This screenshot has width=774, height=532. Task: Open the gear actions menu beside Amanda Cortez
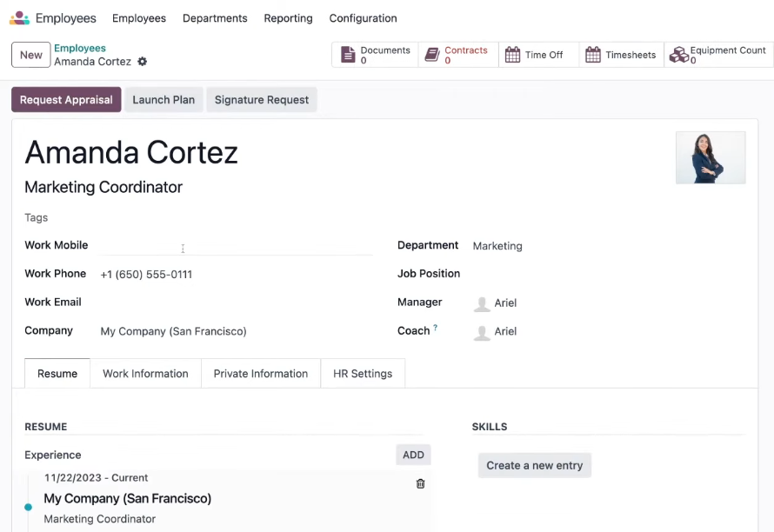pyautogui.click(x=142, y=62)
